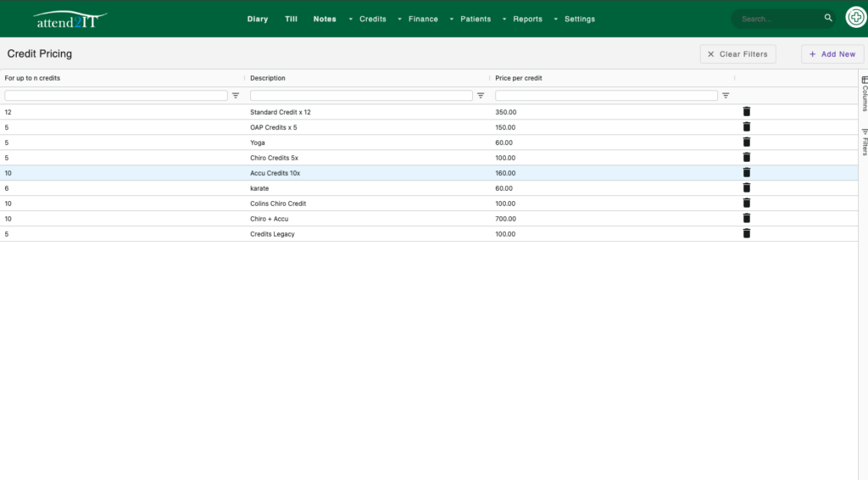Click the Add New button
Screen dimensions: 868x480
[x=832, y=54]
